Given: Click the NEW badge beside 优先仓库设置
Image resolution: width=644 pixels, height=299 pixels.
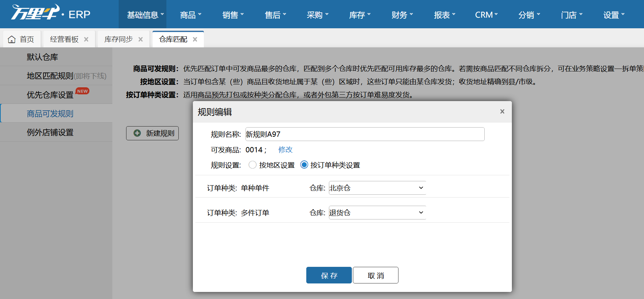Looking at the screenshot, I should tap(82, 91).
